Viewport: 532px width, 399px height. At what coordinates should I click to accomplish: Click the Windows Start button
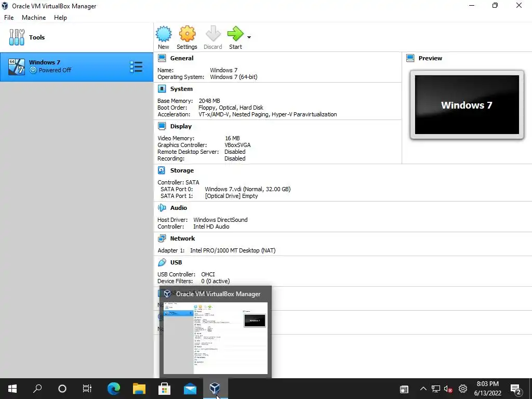click(x=12, y=389)
